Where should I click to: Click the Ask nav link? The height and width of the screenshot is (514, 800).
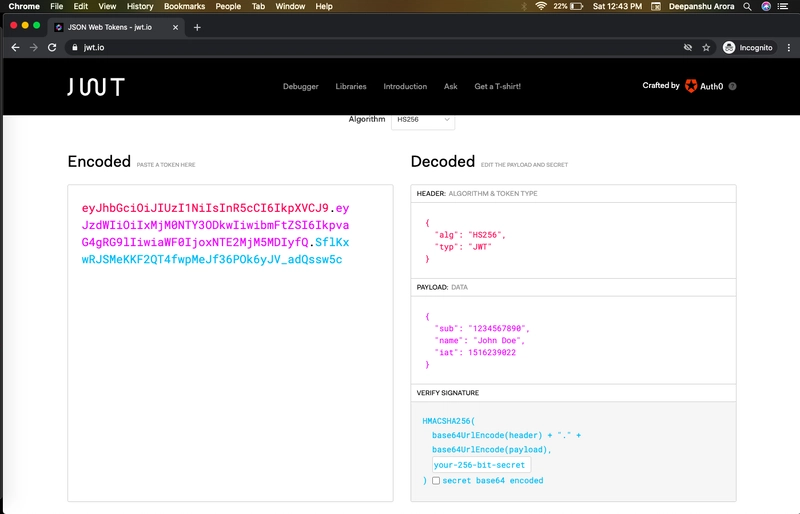451,86
